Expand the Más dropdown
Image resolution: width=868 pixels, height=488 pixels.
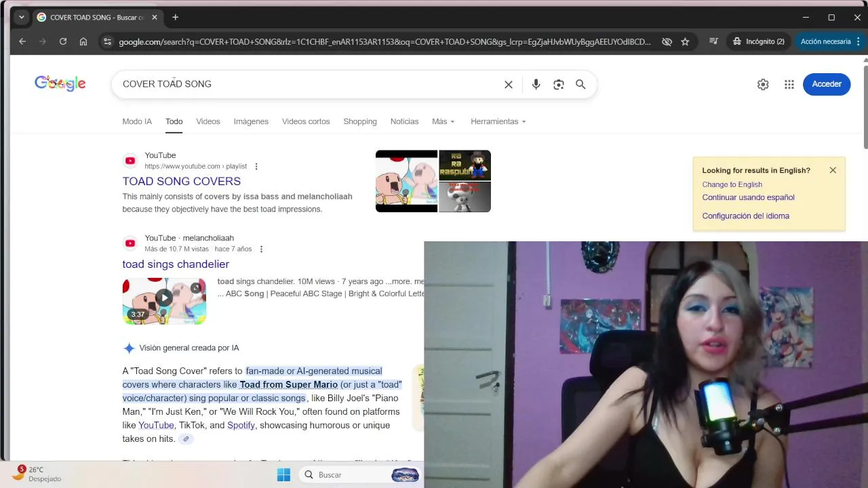point(443,121)
